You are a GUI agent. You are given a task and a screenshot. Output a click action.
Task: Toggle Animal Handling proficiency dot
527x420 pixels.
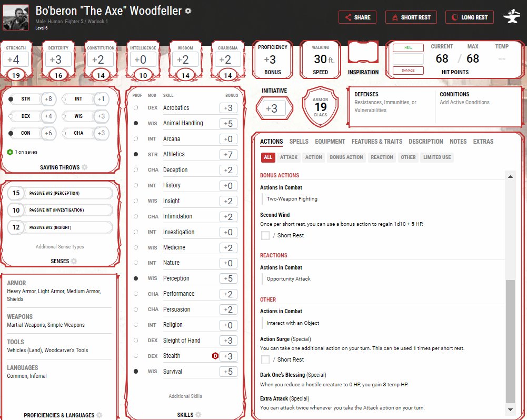136,123
